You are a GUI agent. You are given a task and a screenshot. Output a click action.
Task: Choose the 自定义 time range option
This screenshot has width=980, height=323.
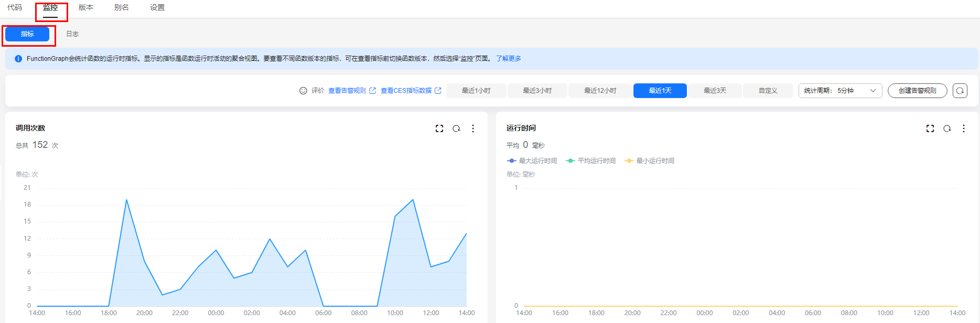768,91
